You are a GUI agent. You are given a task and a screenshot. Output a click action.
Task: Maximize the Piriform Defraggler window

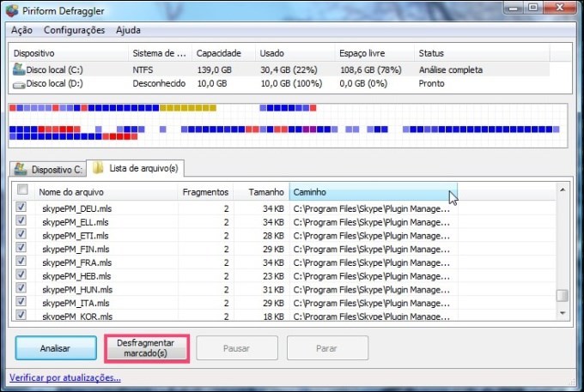(533, 8)
